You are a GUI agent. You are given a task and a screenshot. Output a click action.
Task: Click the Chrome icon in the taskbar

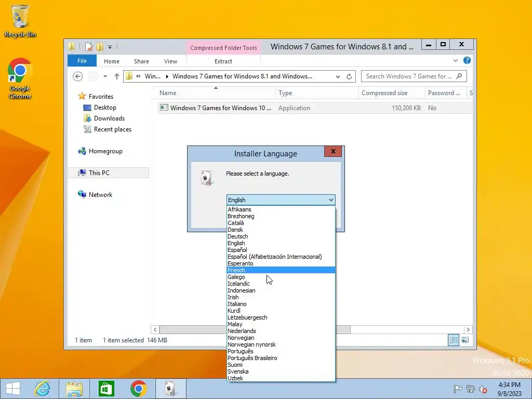(x=138, y=389)
